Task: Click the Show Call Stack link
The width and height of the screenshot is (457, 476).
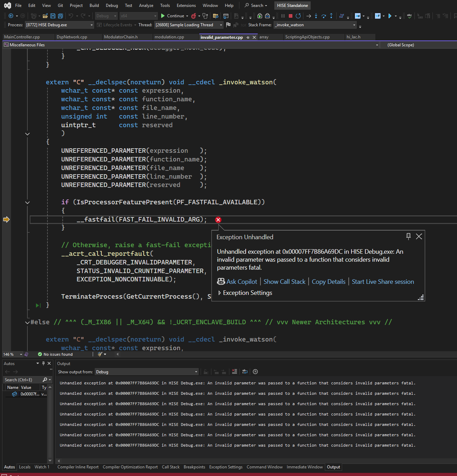Action: point(284,282)
